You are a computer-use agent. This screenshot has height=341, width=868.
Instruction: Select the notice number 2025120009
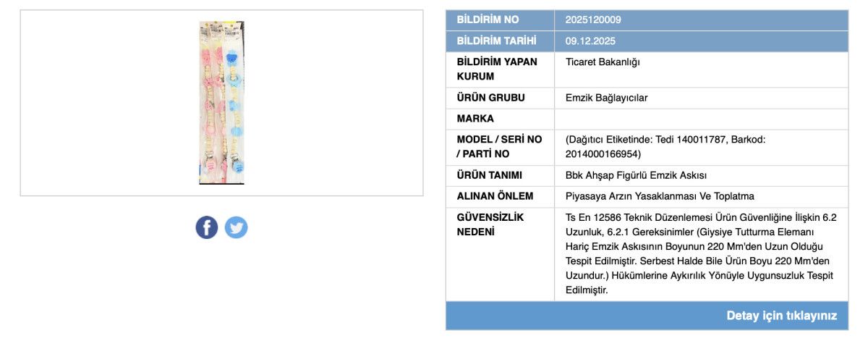point(593,20)
